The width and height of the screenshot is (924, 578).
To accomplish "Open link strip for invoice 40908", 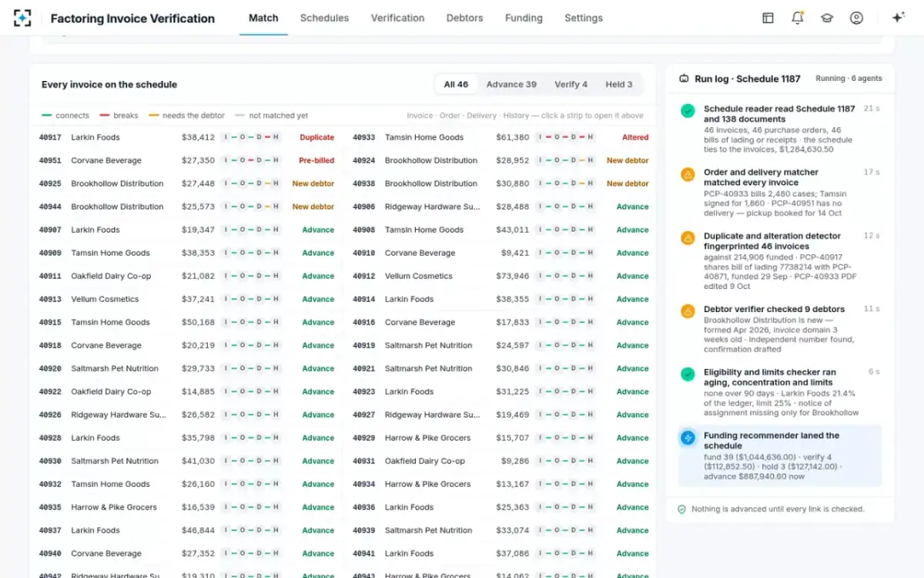I will pyautogui.click(x=565, y=230).
